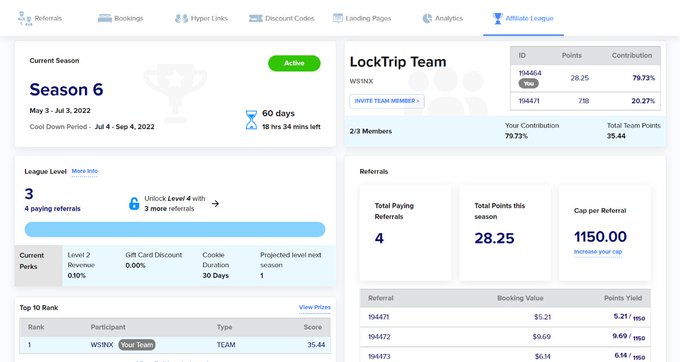Click the Analytics pie chart icon
The height and width of the screenshot is (362, 680).
coord(427,18)
